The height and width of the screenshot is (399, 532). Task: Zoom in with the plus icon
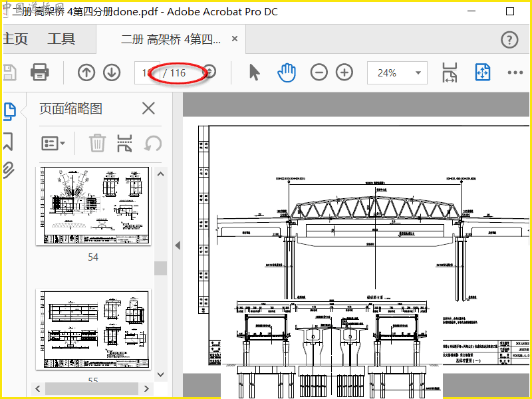tap(344, 72)
